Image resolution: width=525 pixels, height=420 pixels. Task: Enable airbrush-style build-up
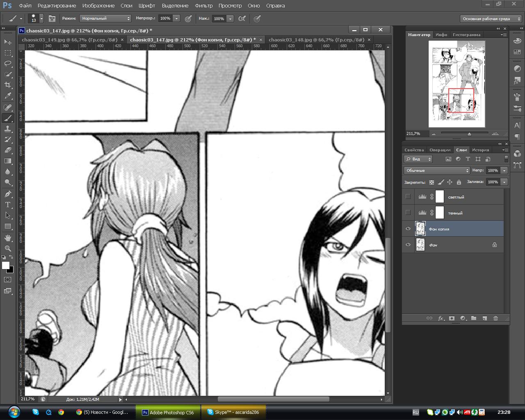point(242,18)
